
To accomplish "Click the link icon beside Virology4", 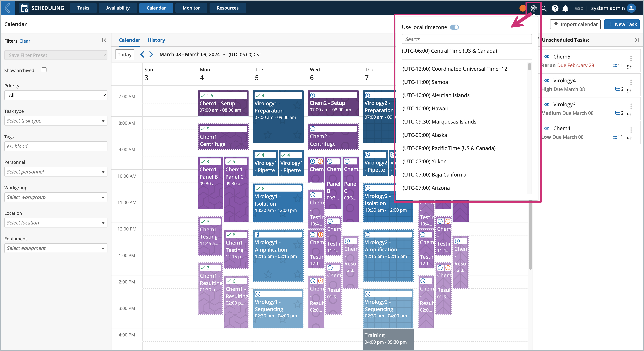I will pos(547,80).
